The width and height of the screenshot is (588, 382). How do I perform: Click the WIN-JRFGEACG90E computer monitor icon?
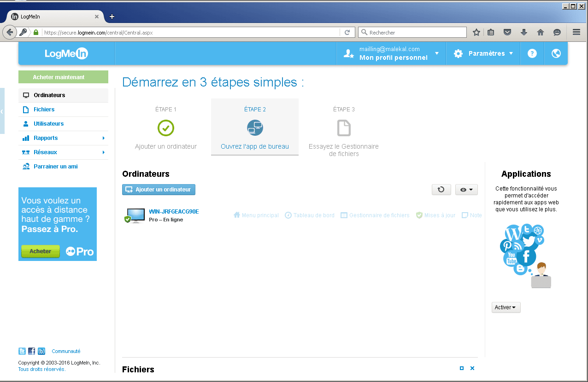coord(135,215)
